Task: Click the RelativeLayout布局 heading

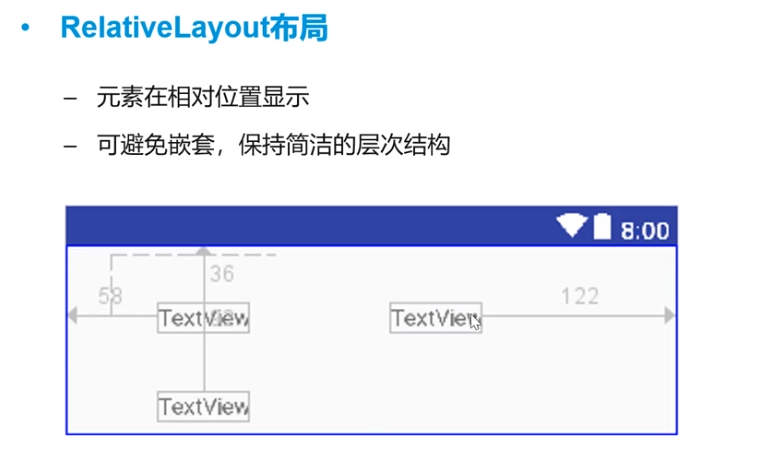Action: 194,28
